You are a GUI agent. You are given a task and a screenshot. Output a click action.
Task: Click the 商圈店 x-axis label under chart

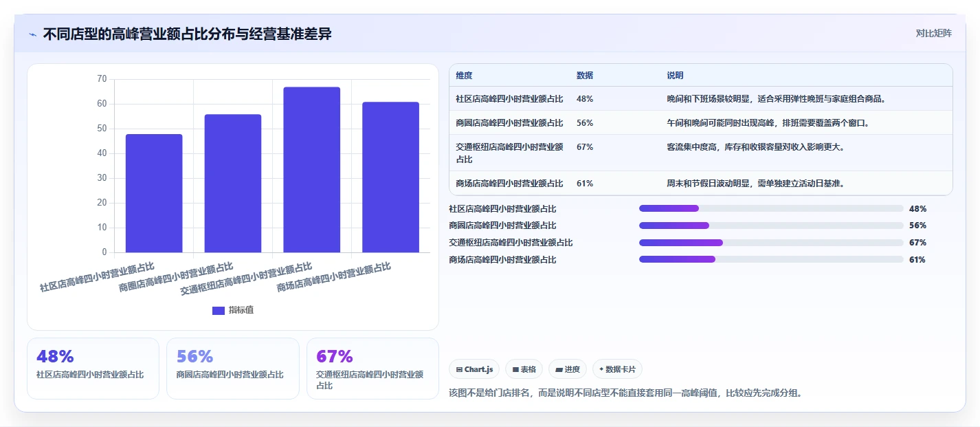pyautogui.click(x=176, y=276)
